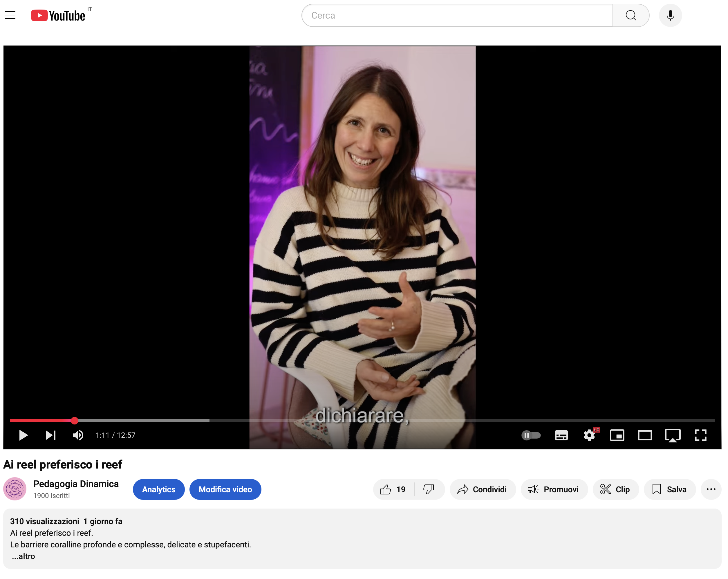Click '1900 iscritti' subscriber count

(x=52, y=496)
